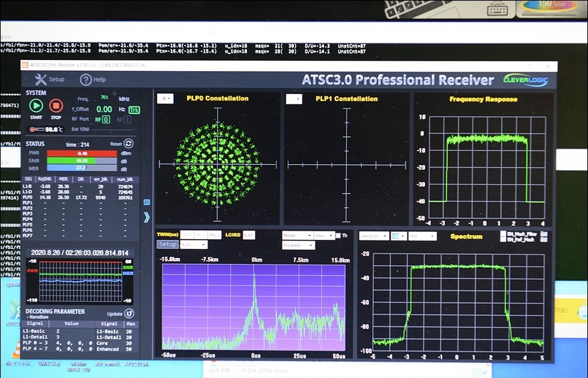This screenshot has height=378, width=588.
Task: Click the frequency value 701
Action: click(x=104, y=97)
